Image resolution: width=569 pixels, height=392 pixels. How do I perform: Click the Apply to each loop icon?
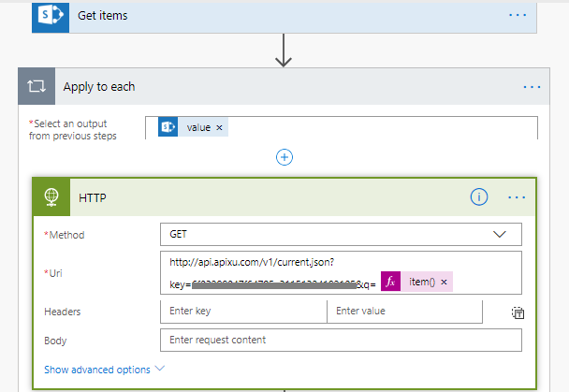pos(37,87)
